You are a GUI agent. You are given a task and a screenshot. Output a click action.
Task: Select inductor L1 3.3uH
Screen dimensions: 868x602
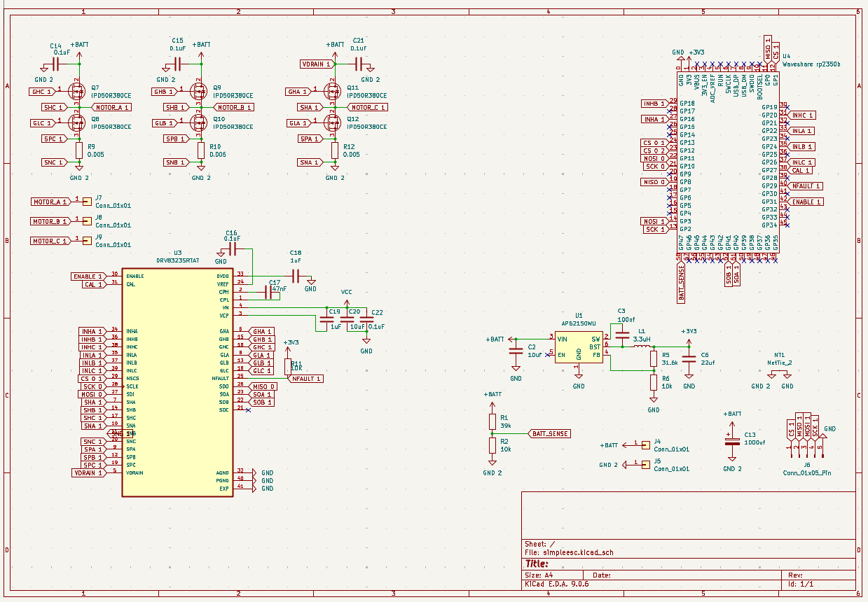click(642, 346)
